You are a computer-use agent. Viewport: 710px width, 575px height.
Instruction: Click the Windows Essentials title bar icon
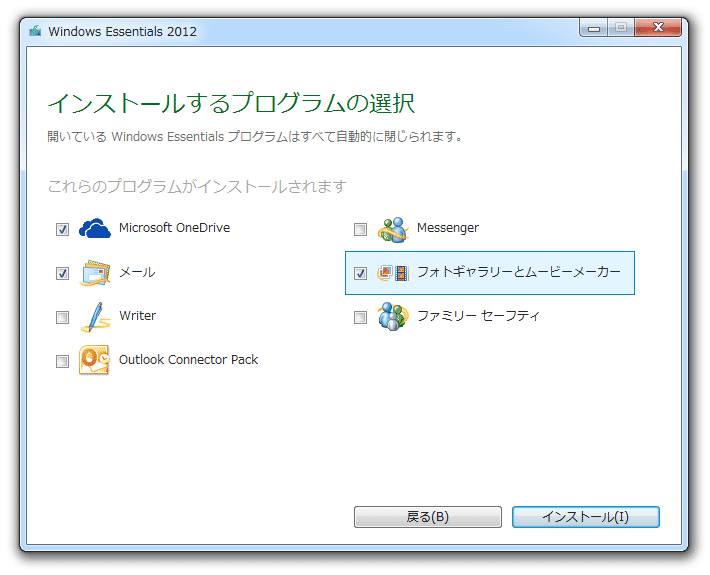pos(35,31)
